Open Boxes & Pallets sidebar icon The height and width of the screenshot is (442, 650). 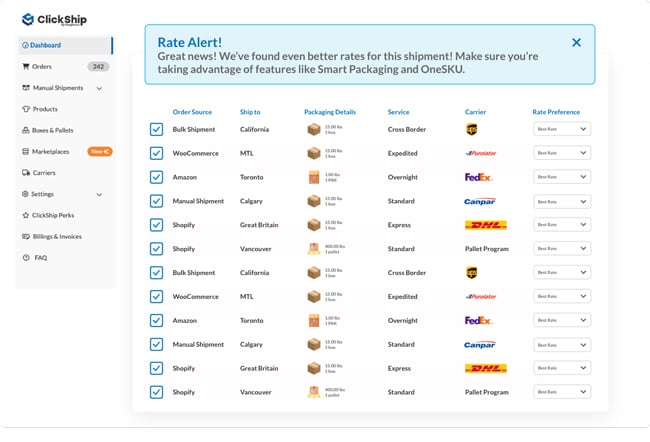point(26,130)
